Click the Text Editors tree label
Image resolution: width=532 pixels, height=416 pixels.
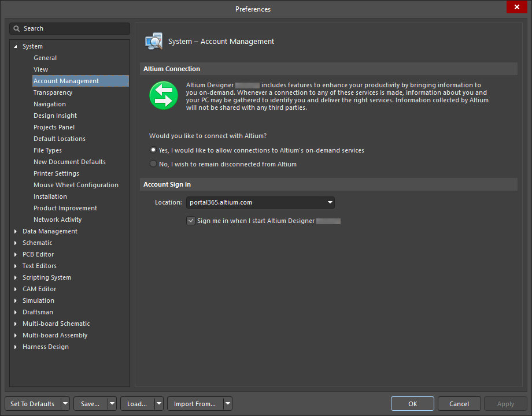[39, 266]
